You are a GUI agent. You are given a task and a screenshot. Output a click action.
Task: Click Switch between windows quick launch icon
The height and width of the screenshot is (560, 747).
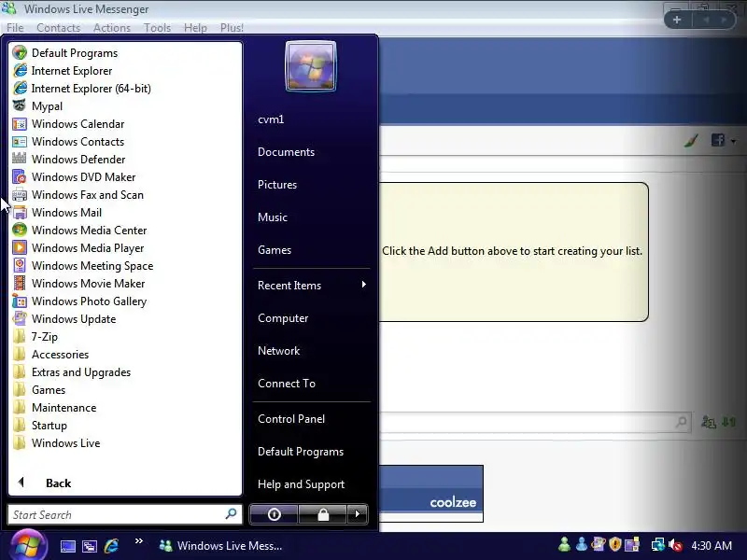(x=90, y=546)
